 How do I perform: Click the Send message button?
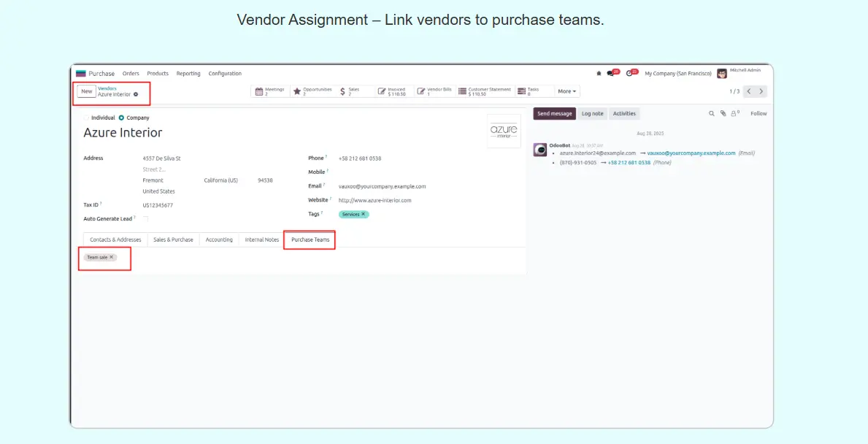point(554,114)
